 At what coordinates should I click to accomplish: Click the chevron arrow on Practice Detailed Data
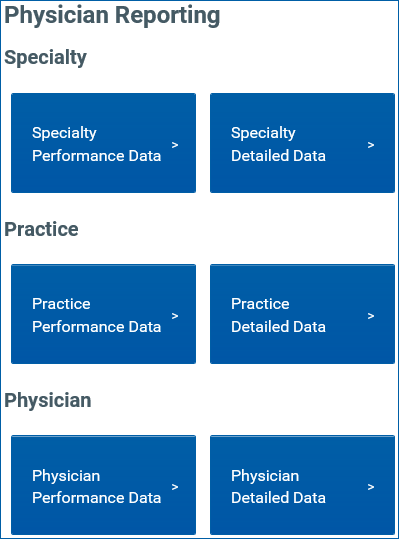point(370,316)
